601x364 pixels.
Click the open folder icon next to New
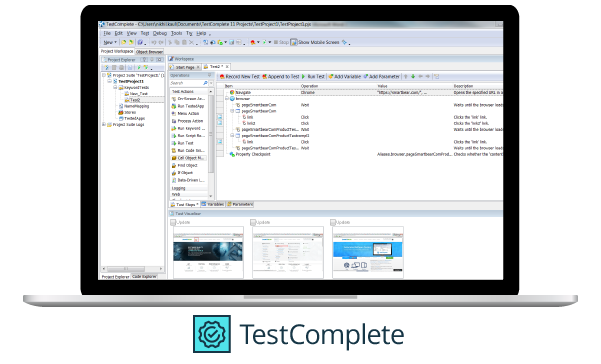click(x=123, y=42)
